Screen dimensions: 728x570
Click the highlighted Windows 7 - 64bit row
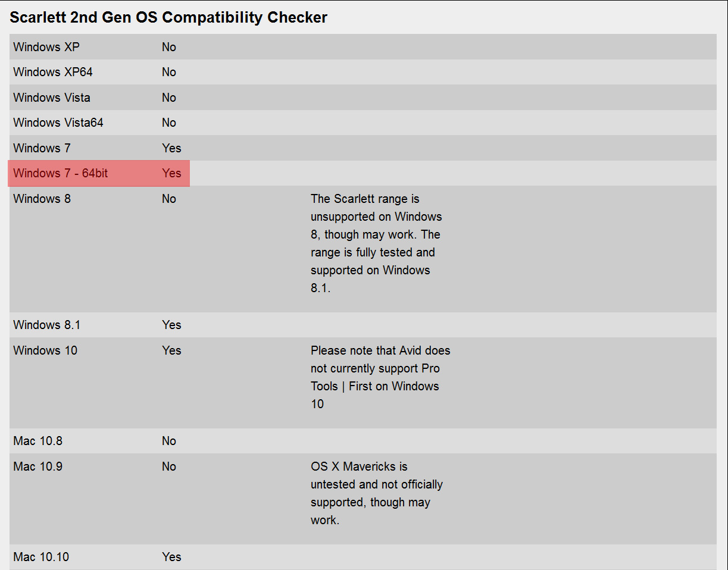(98, 174)
